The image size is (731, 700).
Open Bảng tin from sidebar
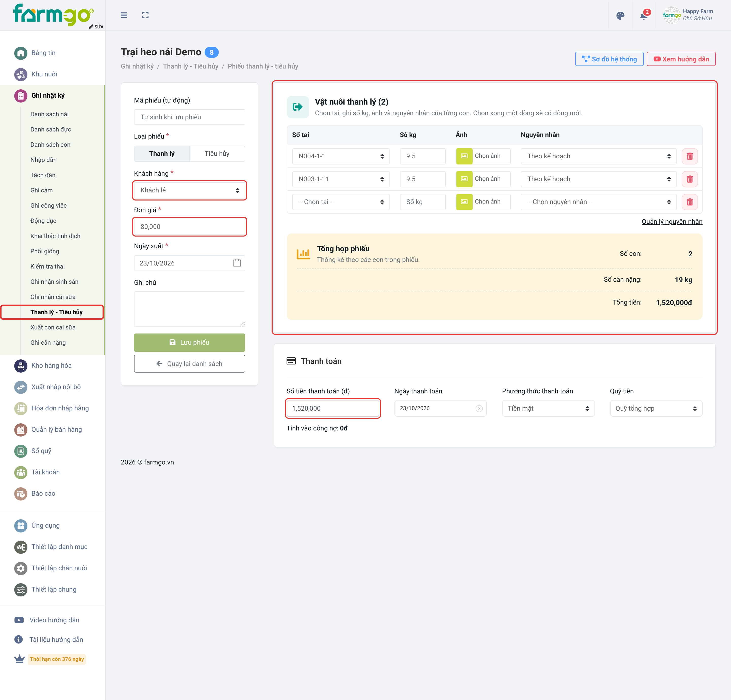tap(43, 53)
